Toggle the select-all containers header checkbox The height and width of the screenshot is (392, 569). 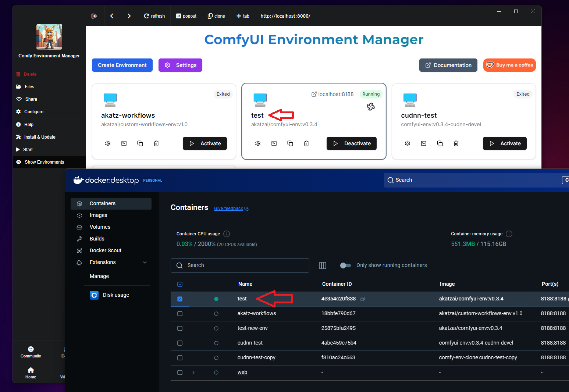click(x=180, y=284)
